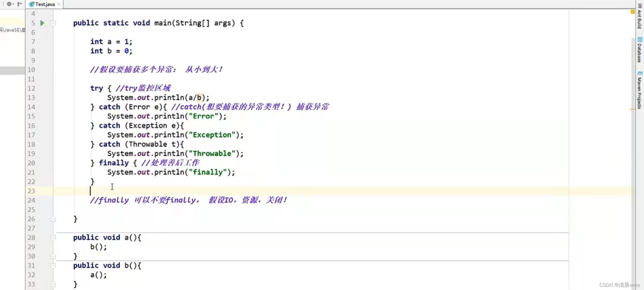The image size is (644, 290).
Task: Click 'Throwable' type in third catch clause
Action: click(x=148, y=144)
